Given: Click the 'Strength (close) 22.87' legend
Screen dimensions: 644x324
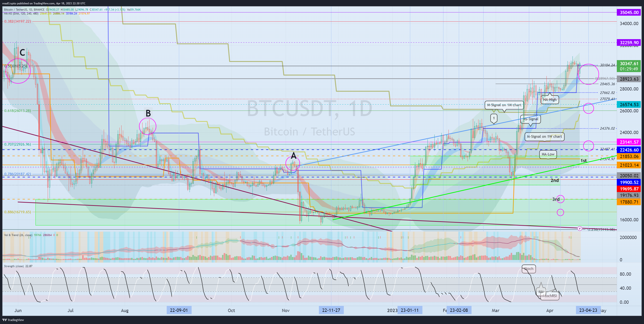Looking at the screenshot, I should [18, 266].
